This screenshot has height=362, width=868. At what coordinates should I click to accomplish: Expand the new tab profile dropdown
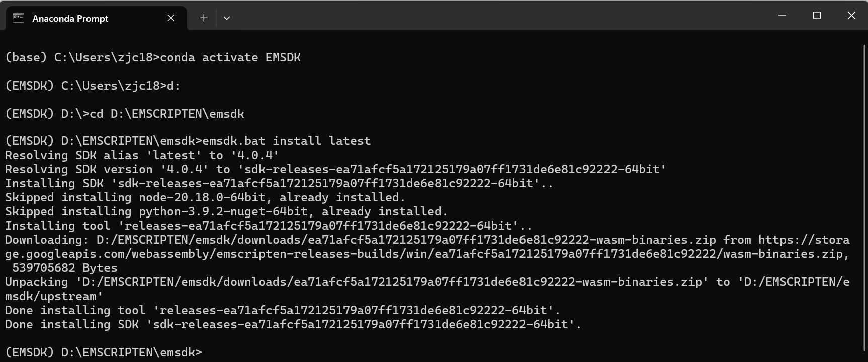pyautogui.click(x=227, y=18)
